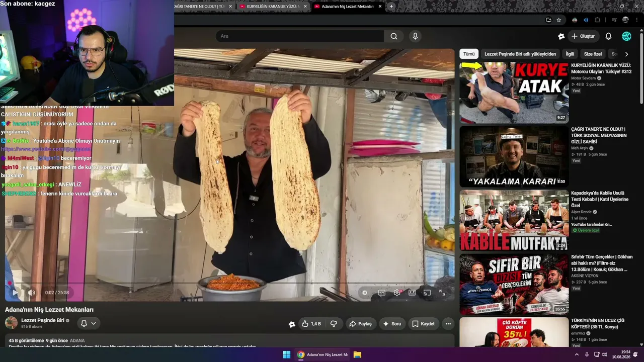Screen dimensions: 644x362
Task: Open the Windows Start menu
Action: click(286, 354)
